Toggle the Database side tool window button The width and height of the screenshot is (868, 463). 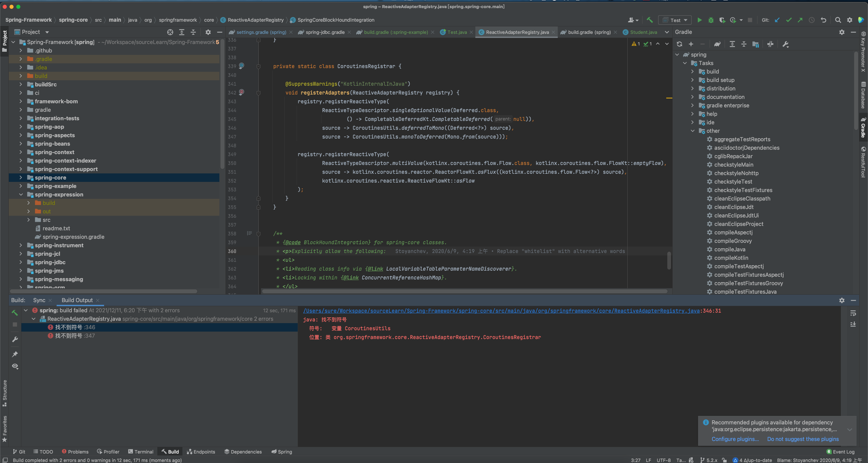[863, 95]
